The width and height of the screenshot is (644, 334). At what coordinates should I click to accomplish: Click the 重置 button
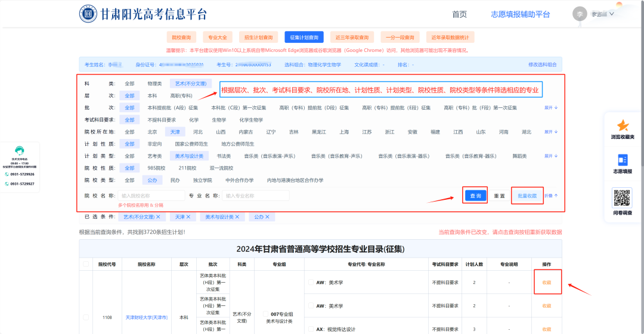pyautogui.click(x=500, y=196)
